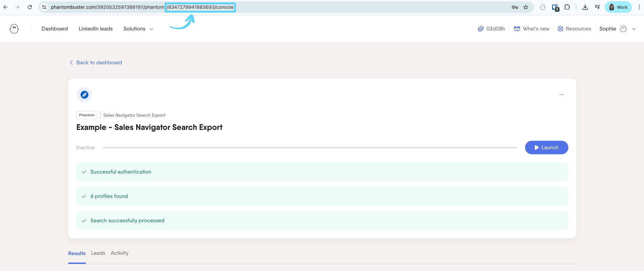Open site information icon in address bar
The image size is (644, 271).
(44, 7)
